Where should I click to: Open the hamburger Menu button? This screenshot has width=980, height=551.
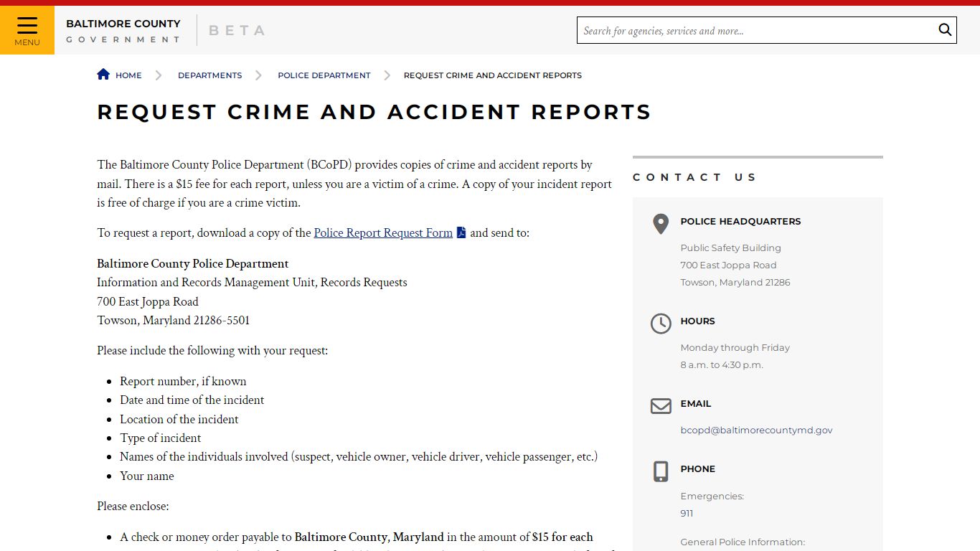[27, 30]
